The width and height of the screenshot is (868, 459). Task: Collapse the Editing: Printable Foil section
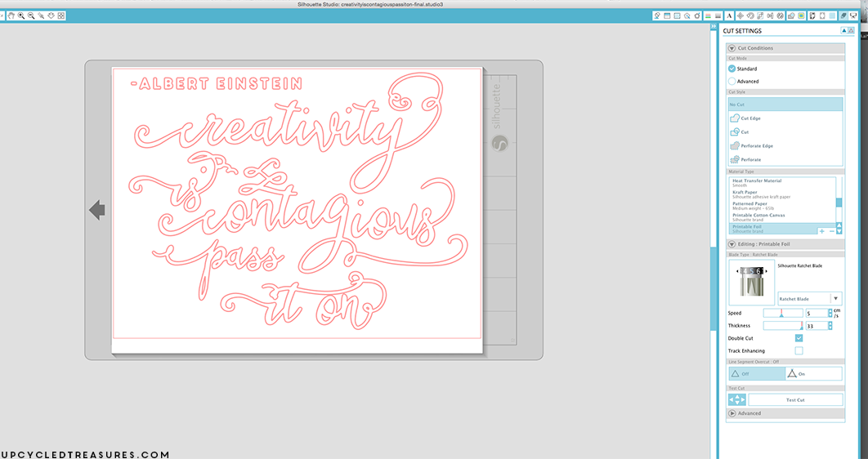pyautogui.click(x=732, y=244)
